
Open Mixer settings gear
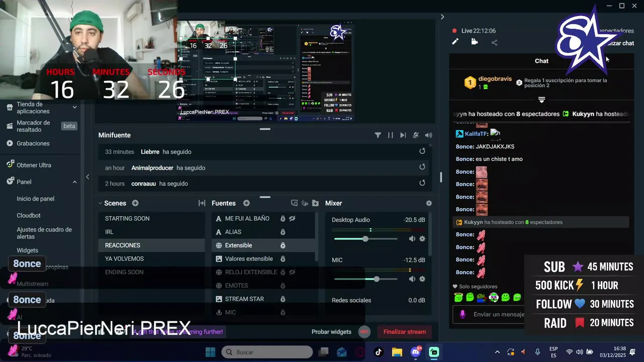(x=429, y=203)
